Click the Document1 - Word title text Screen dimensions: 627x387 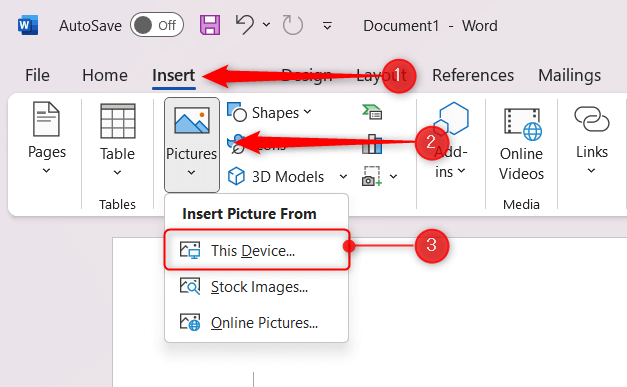pos(430,26)
